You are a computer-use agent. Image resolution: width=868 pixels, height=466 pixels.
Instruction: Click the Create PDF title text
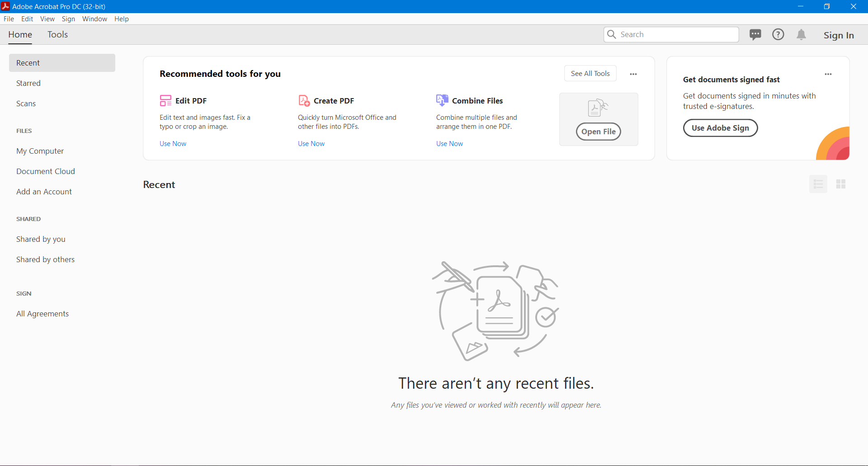pyautogui.click(x=334, y=101)
